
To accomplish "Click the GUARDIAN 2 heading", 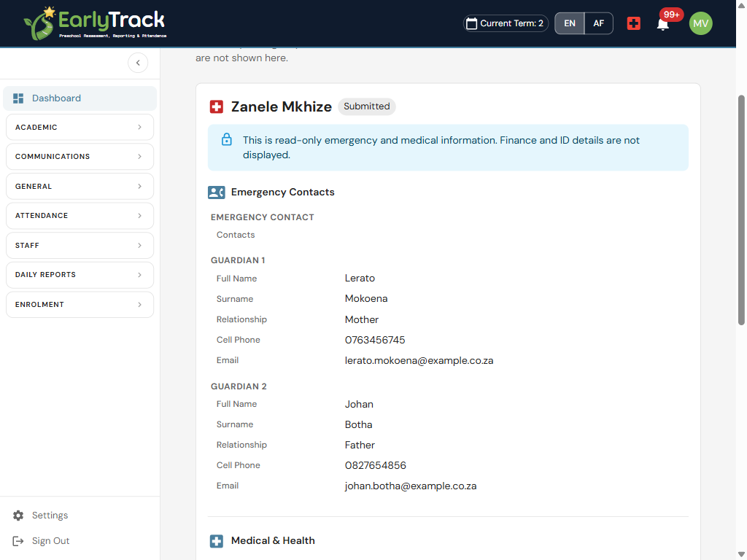I will tap(239, 386).
